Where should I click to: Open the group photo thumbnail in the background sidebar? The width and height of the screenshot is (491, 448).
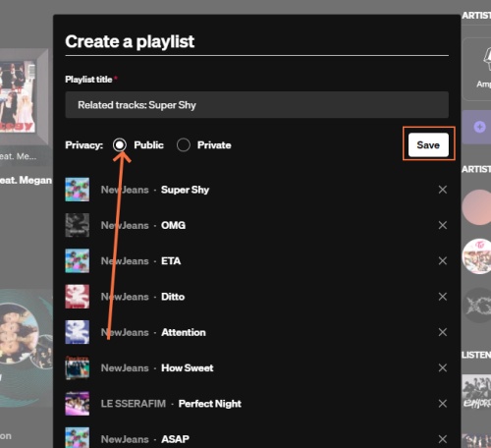476,393
